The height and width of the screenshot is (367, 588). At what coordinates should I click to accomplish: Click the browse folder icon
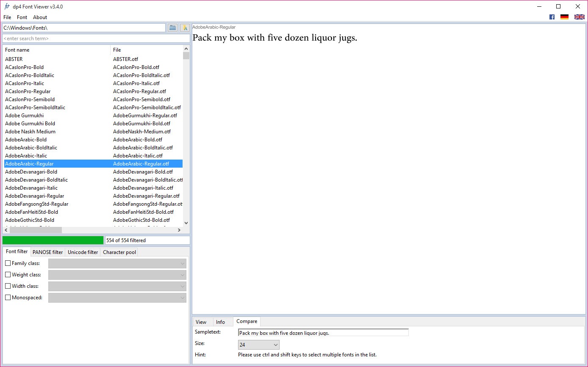click(x=172, y=28)
